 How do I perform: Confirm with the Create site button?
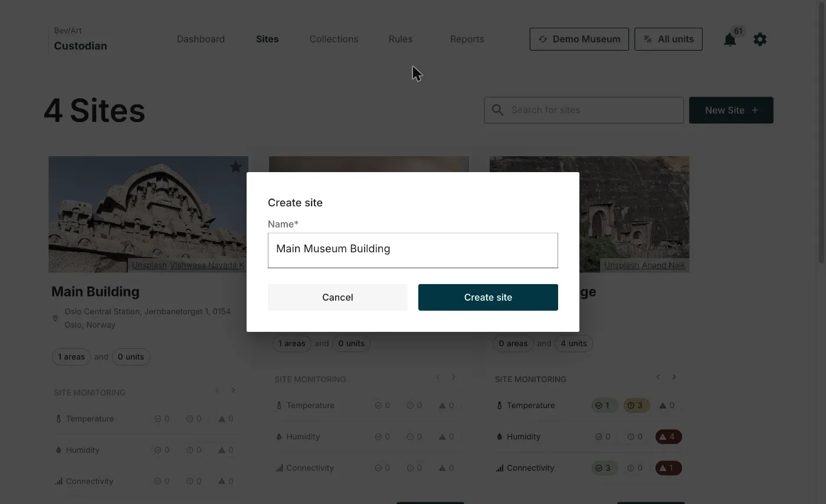pos(488,298)
